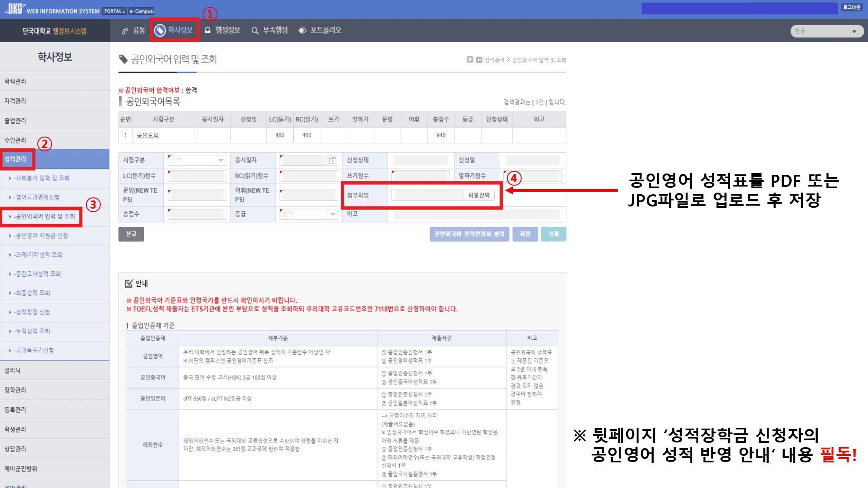This screenshot has height=488, width=868.
Task: Click the 로그아웃 button
Action: [x=852, y=7]
